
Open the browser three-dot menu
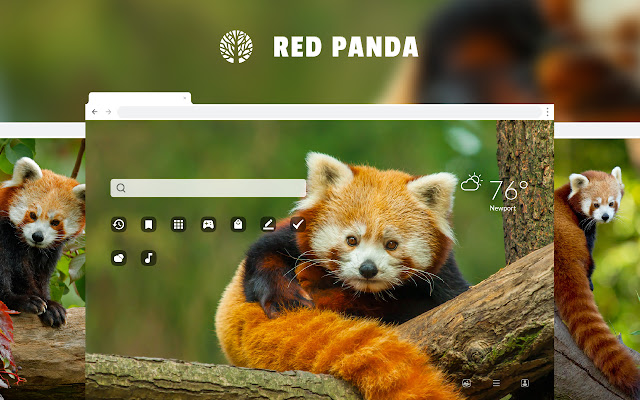[x=547, y=112]
